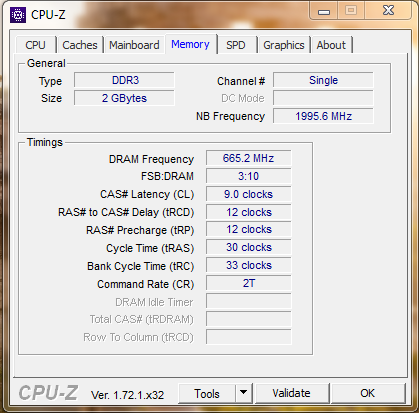419x413 pixels.
Task: Open the Caches tab
Action: pos(80,45)
